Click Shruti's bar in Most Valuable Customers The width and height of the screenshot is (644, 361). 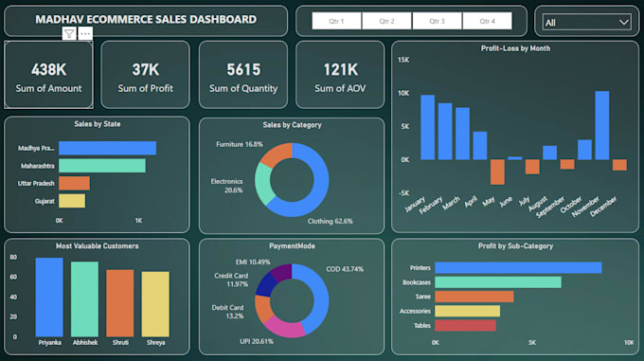coord(120,303)
